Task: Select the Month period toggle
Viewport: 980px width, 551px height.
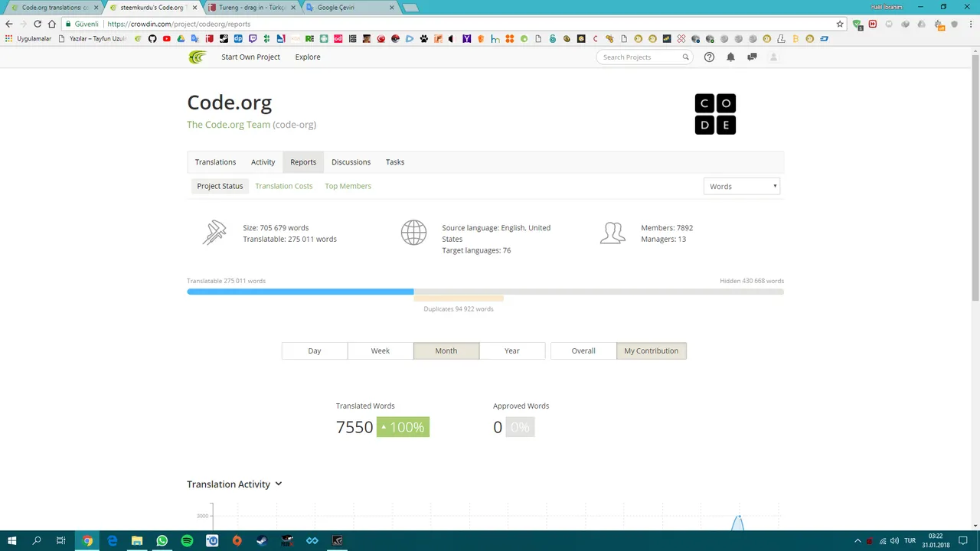Action: [446, 350]
